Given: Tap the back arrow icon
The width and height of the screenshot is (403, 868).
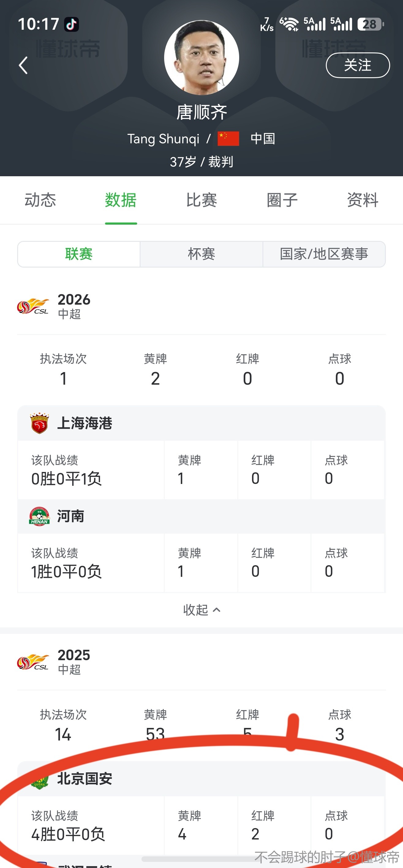Looking at the screenshot, I should coord(23,65).
